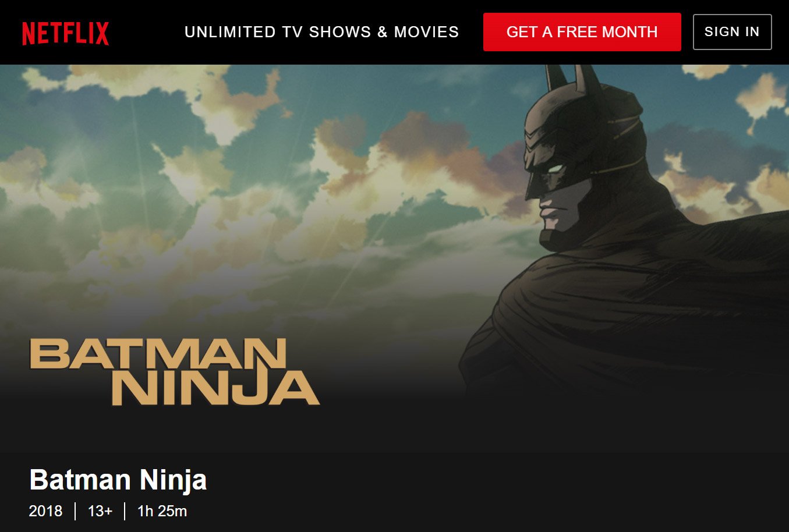Click the word NINJA in the gold logo
789x532 pixels.
coord(215,389)
